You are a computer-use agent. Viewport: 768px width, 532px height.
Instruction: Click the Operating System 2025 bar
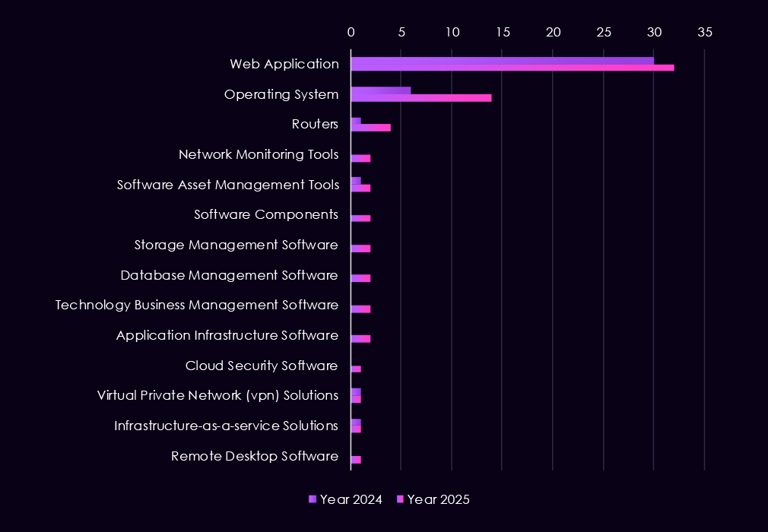(420, 98)
